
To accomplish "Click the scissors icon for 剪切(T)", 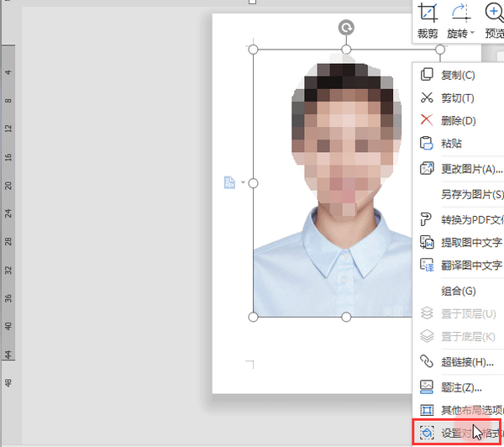I will point(427,97).
